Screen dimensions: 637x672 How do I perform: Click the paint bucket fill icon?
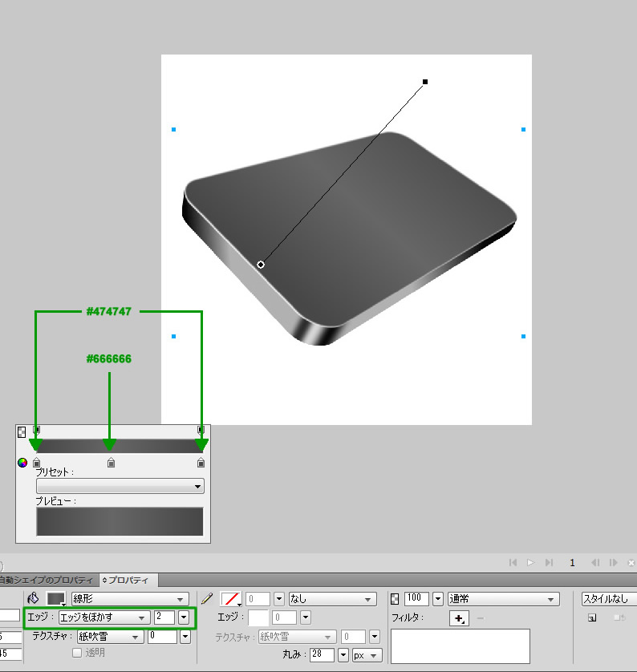[34, 598]
